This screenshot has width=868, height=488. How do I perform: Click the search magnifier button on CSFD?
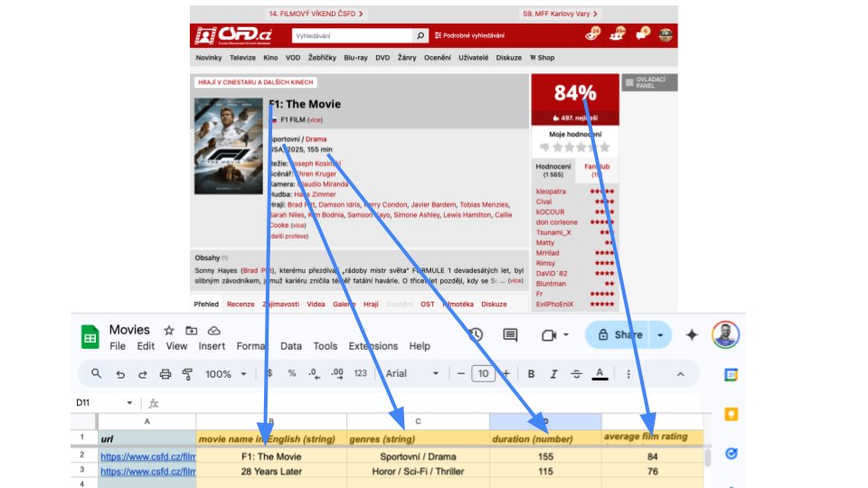tap(420, 35)
